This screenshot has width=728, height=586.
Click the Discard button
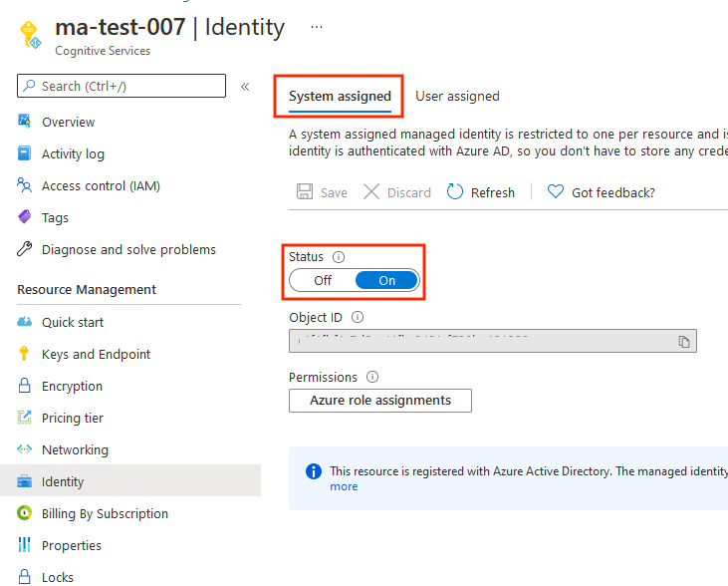point(396,192)
